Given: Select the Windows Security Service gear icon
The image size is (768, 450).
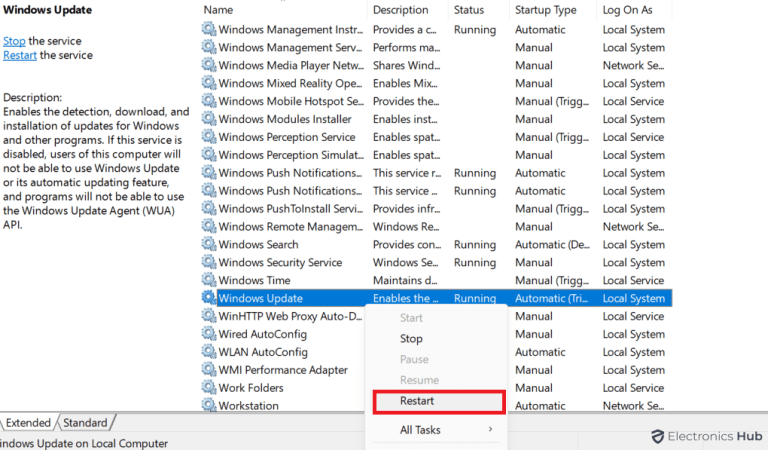Looking at the screenshot, I should coord(208,263).
